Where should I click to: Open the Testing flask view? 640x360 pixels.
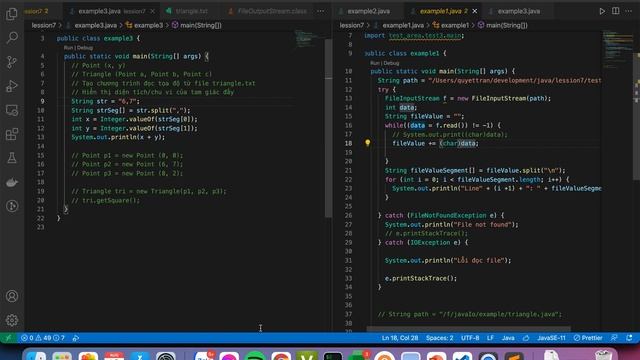12,158
